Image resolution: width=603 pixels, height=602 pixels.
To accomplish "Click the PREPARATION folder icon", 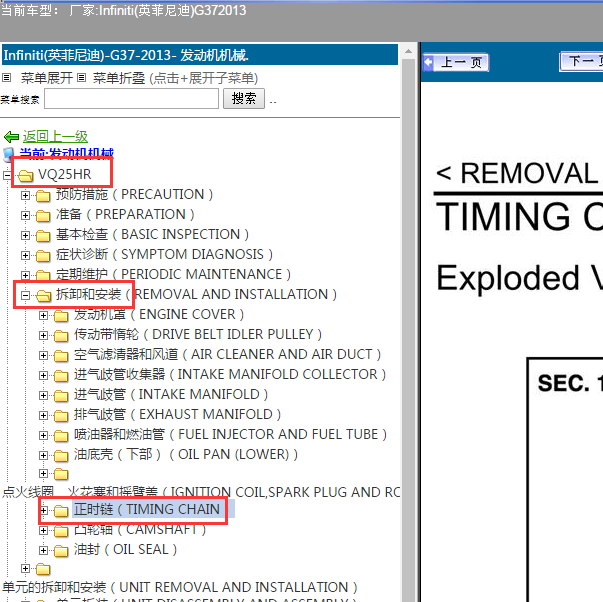I will (43, 216).
